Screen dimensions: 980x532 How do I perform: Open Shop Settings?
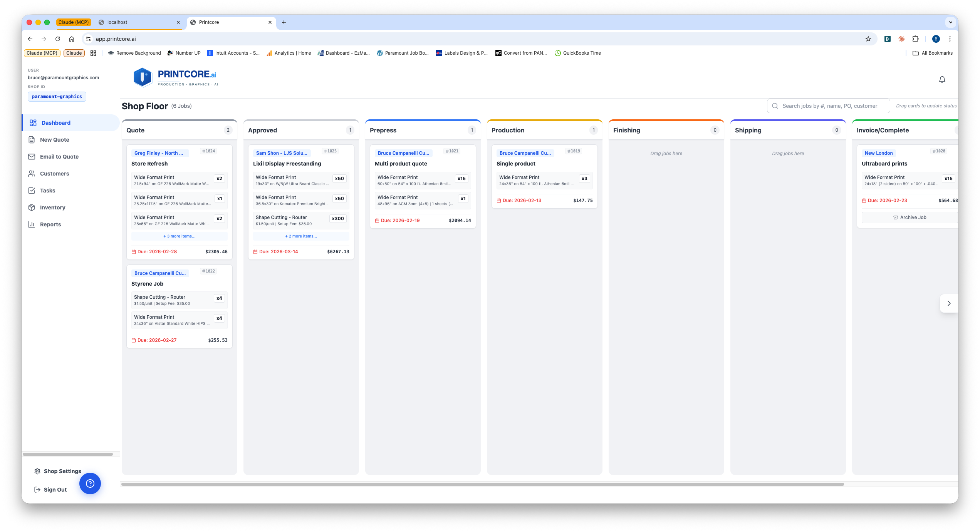62,471
